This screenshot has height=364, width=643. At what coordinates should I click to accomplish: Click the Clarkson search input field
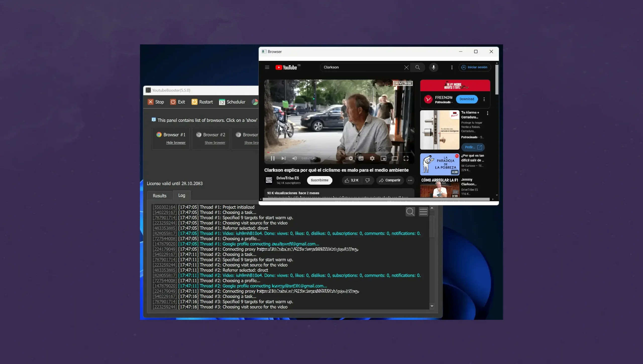pyautogui.click(x=362, y=67)
